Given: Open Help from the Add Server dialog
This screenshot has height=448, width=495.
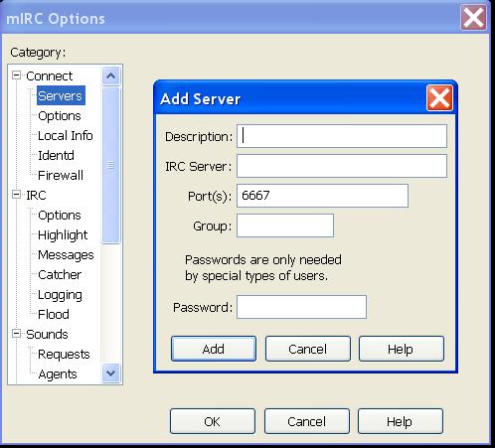Looking at the screenshot, I should (x=402, y=349).
